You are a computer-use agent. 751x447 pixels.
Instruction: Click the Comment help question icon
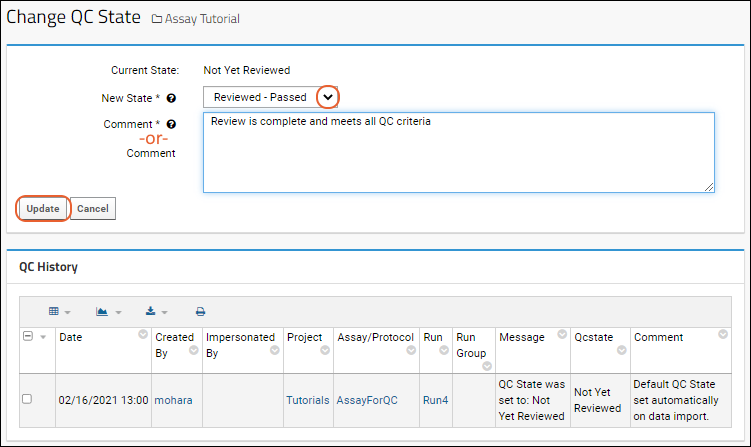171,124
